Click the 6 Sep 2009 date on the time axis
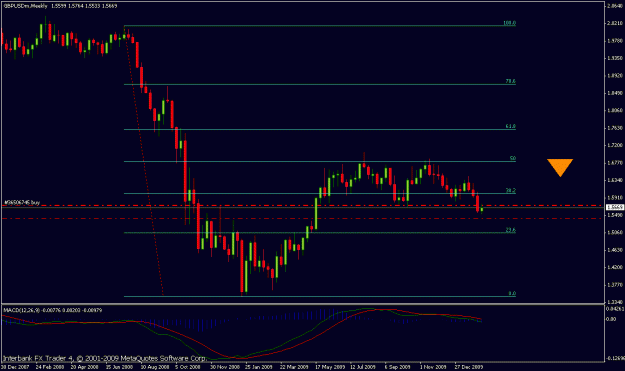The height and width of the screenshot is (371, 625). point(397,367)
